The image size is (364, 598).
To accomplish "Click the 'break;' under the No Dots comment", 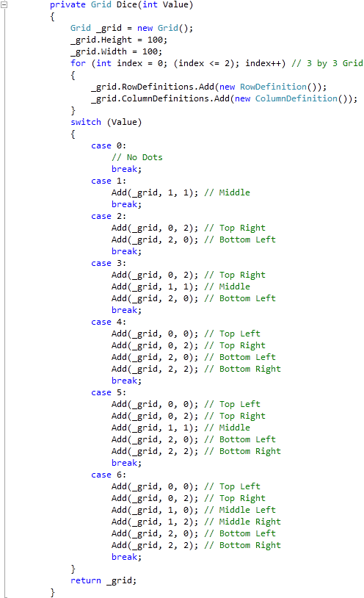I will (x=126, y=169).
